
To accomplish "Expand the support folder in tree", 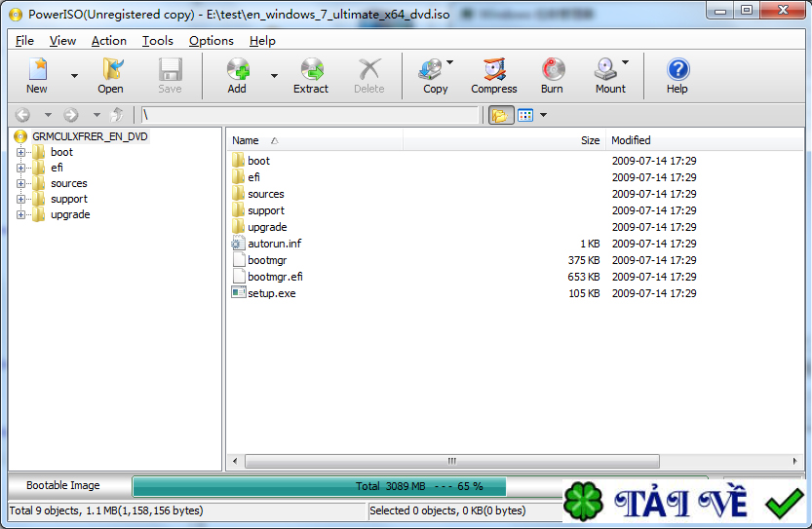I will (20, 199).
